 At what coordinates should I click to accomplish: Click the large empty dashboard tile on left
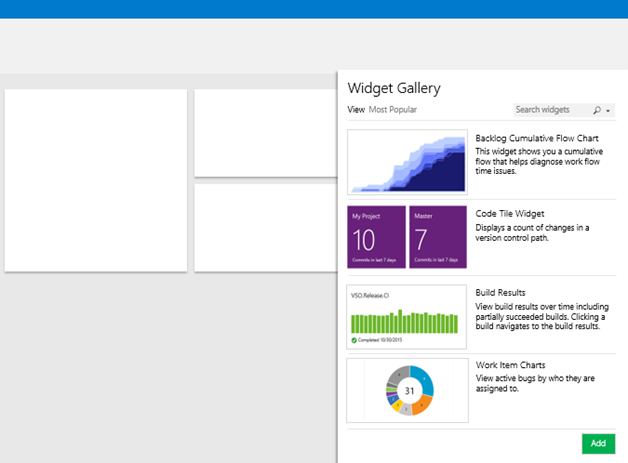tap(96, 180)
